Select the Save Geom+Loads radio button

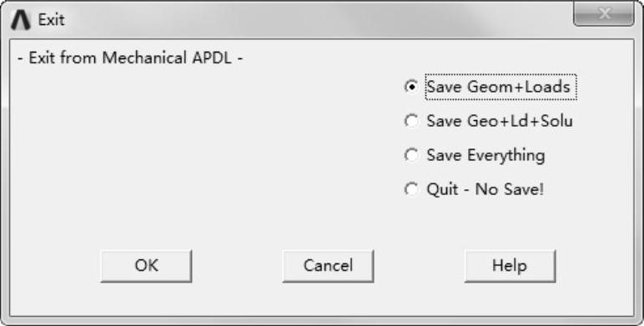coord(411,87)
